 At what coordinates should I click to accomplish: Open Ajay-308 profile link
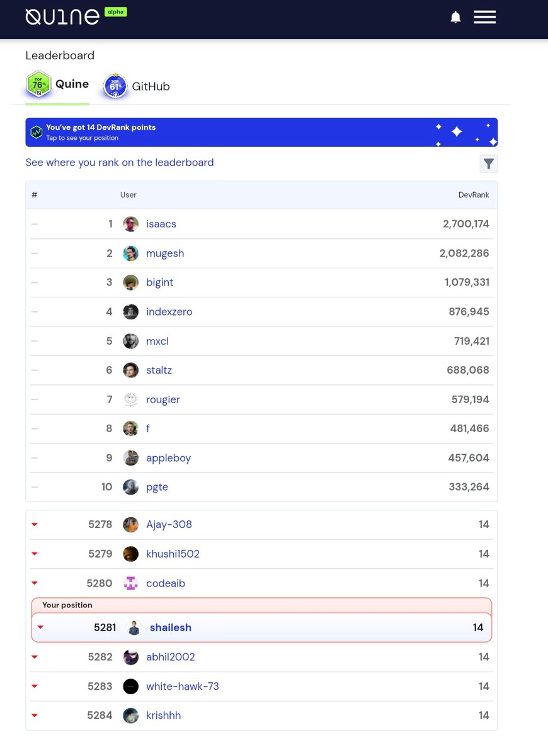(169, 525)
